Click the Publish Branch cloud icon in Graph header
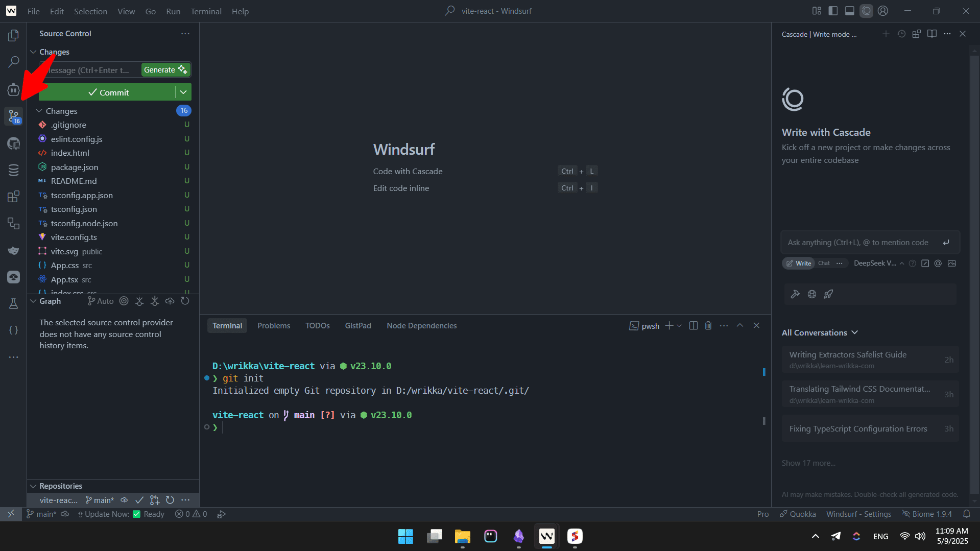Image resolution: width=980 pixels, height=551 pixels. click(x=170, y=301)
